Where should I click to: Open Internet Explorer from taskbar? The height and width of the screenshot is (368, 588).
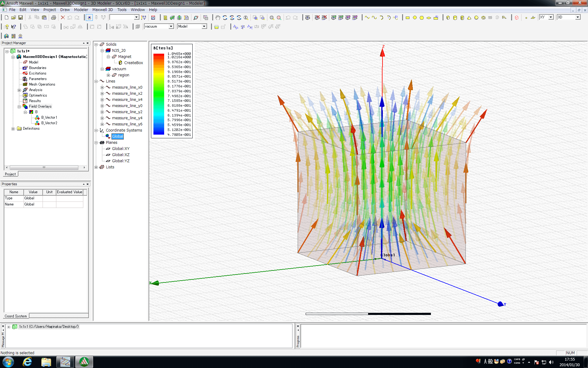click(x=27, y=362)
